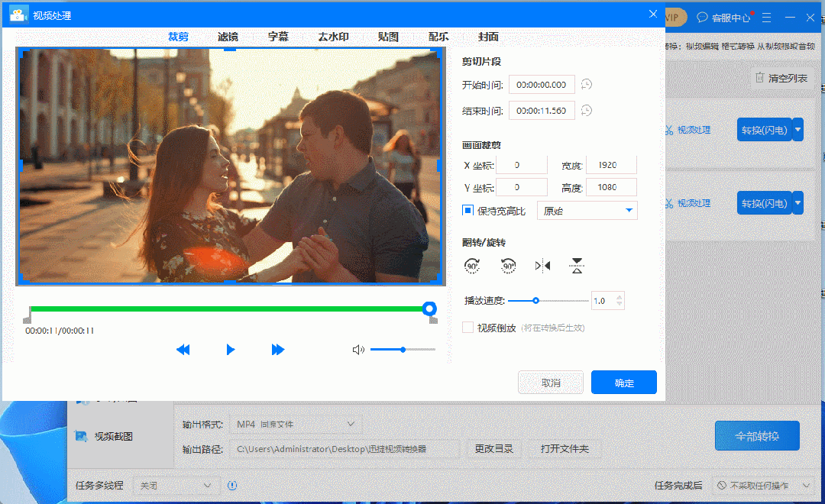Viewport: 825px width, 504px height.
Task: Click the end time clock icon
Action: [586, 111]
